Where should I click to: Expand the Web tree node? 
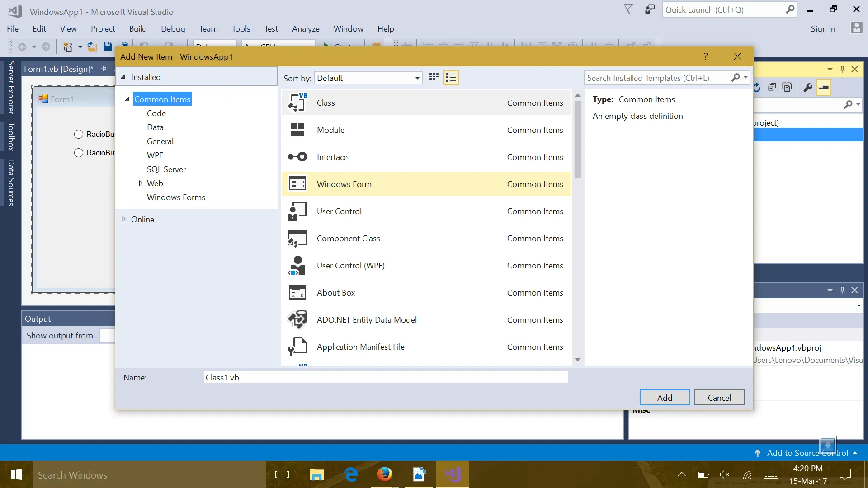[140, 183]
